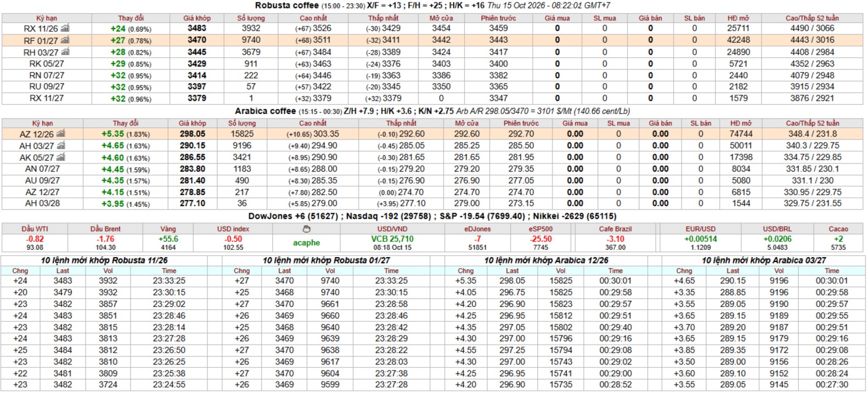868x393 pixels.
Task: Click '10 lệnh mới khớp Robusta 01/27' heading
Action: coord(326,260)
